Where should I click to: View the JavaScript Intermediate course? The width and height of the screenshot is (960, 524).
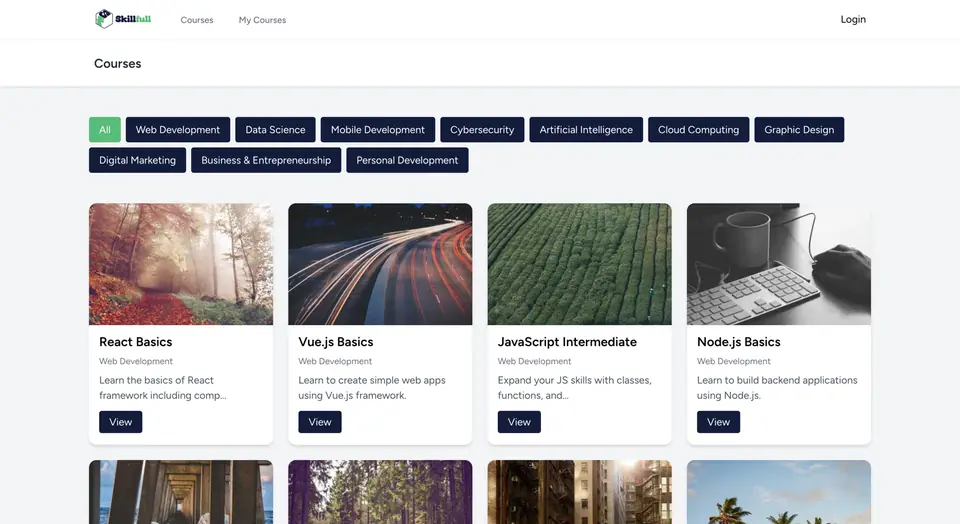(x=519, y=422)
